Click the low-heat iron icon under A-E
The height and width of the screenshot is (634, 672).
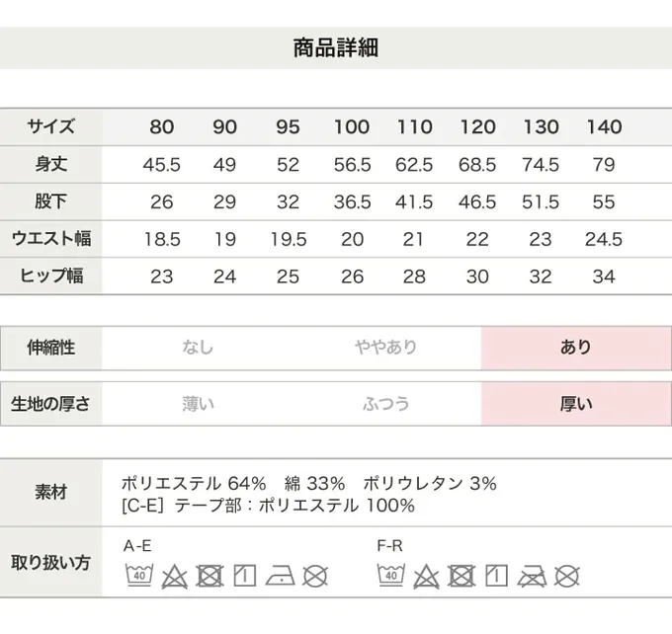(x=280, y=575)
